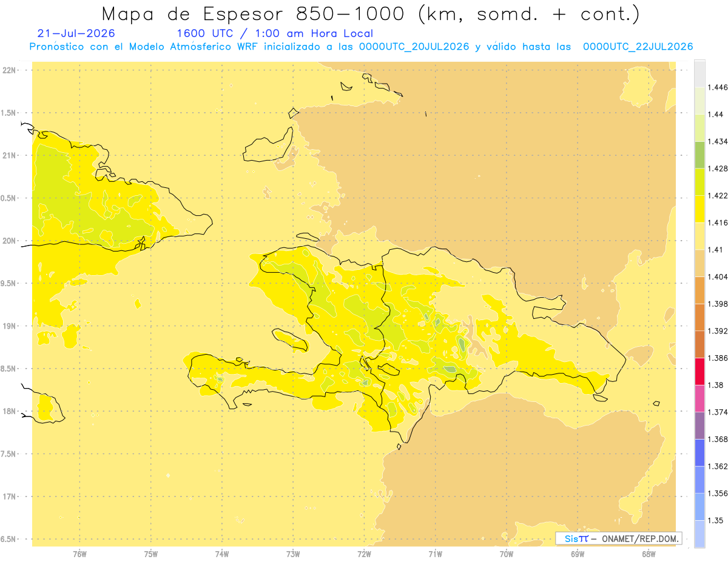The width and height of the screenshot is (728, 562).
Task: Select the yellow-green legend swatch between 1.422 and 1.428
Action: point(699,182)
